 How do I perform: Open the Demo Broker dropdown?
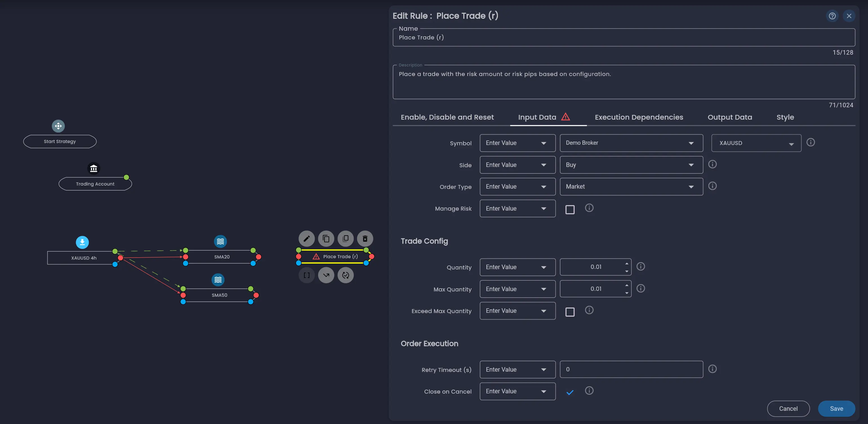631,143
